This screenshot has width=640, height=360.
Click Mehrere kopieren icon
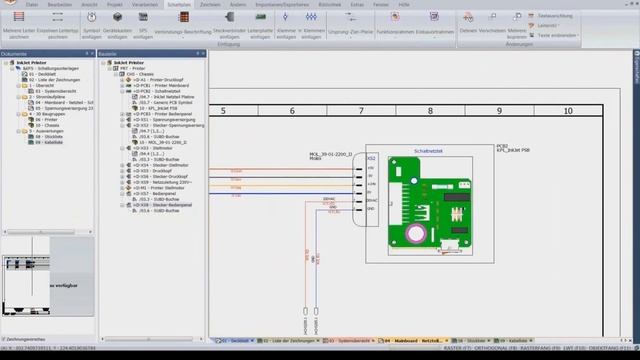coord(517,17)
